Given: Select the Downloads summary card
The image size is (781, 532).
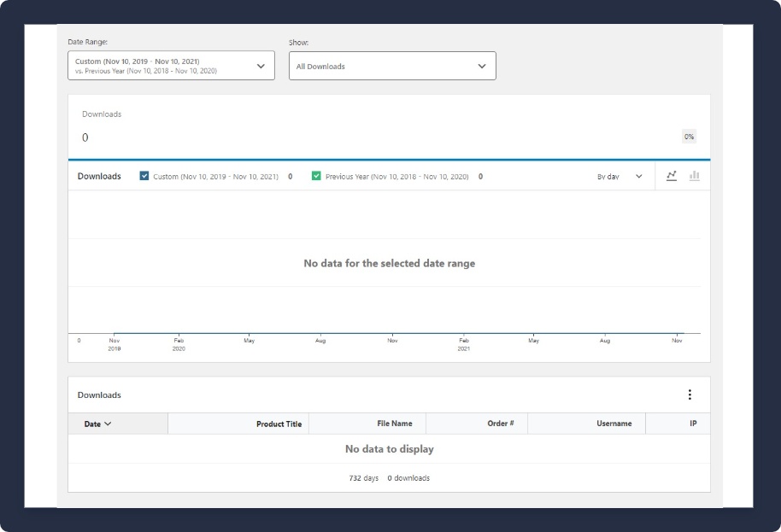Looking at the screenshot, I should click(389, 126).
